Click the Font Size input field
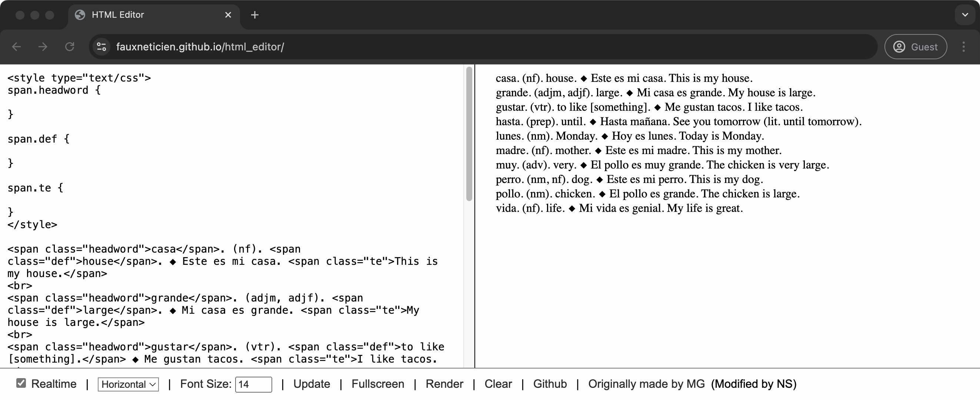Image resolution: width=980 pixels, height=400 pixels. pyautogui.click(x=254, y=384)
